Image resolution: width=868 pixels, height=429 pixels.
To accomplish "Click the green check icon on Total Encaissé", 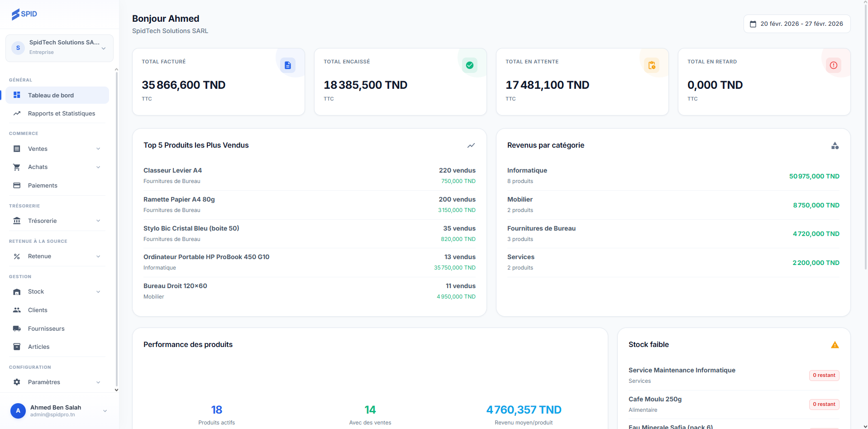I will pyautogui.click(x=469, y=65).
